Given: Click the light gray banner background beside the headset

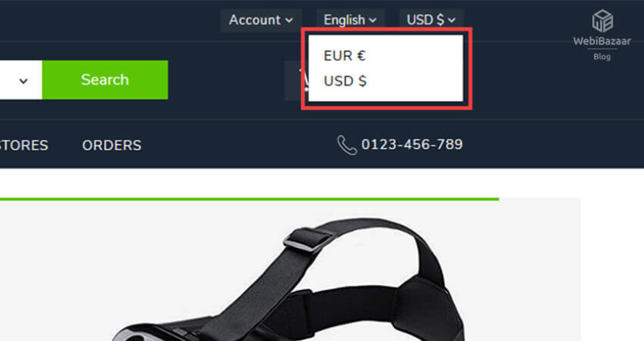Looking at the screenshot, I should pyautogui.click(x=526, y=267).
